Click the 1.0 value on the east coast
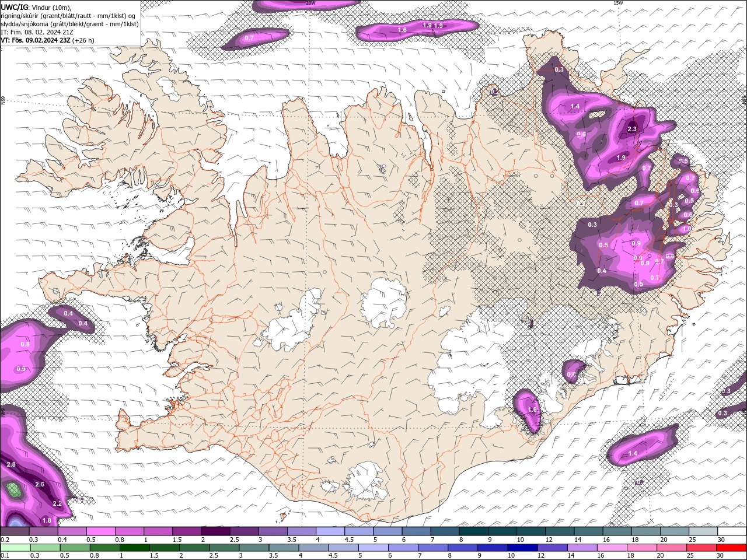The width and height of the screenshot is (747, 560). tap(686, 229)
